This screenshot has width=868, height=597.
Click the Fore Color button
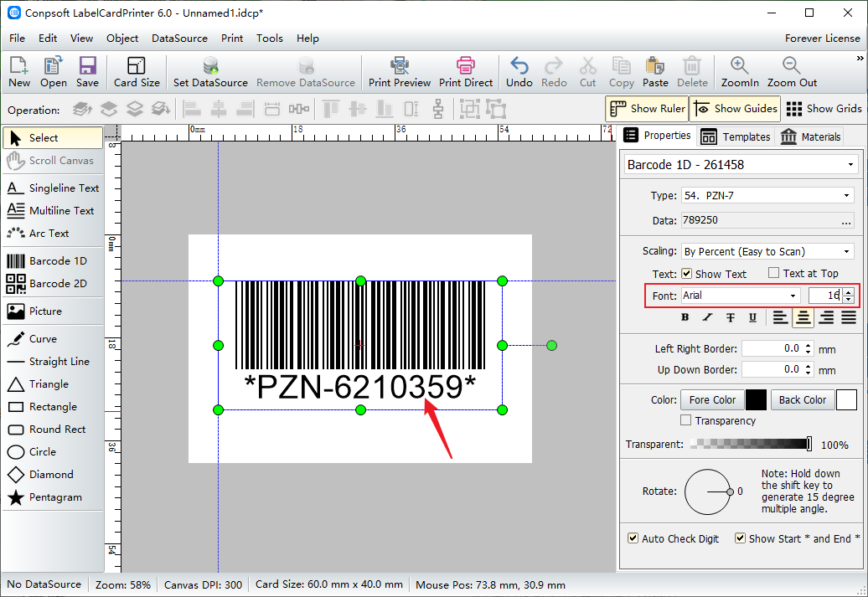[x=712, y=400]
